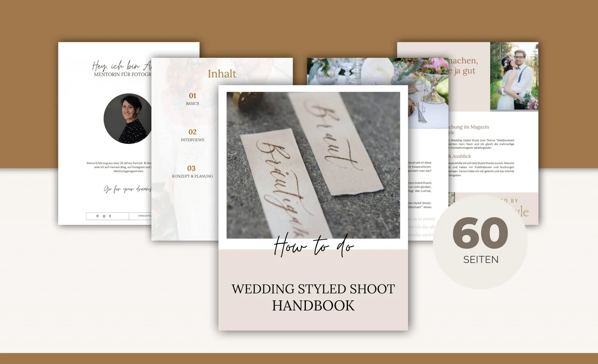Click the "Inhalt" heading
Viewport: 598px width, 364px height.
(x=222, y=74)
